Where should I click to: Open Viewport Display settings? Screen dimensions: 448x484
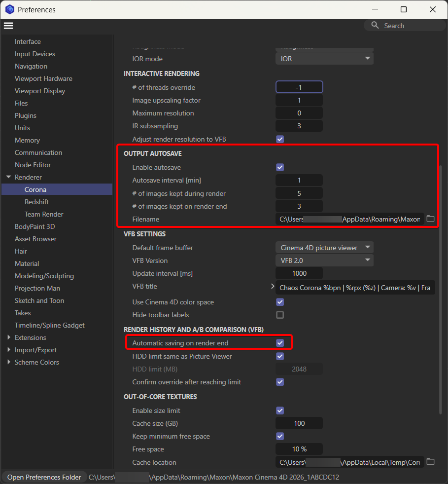click(x=40, y=91)
